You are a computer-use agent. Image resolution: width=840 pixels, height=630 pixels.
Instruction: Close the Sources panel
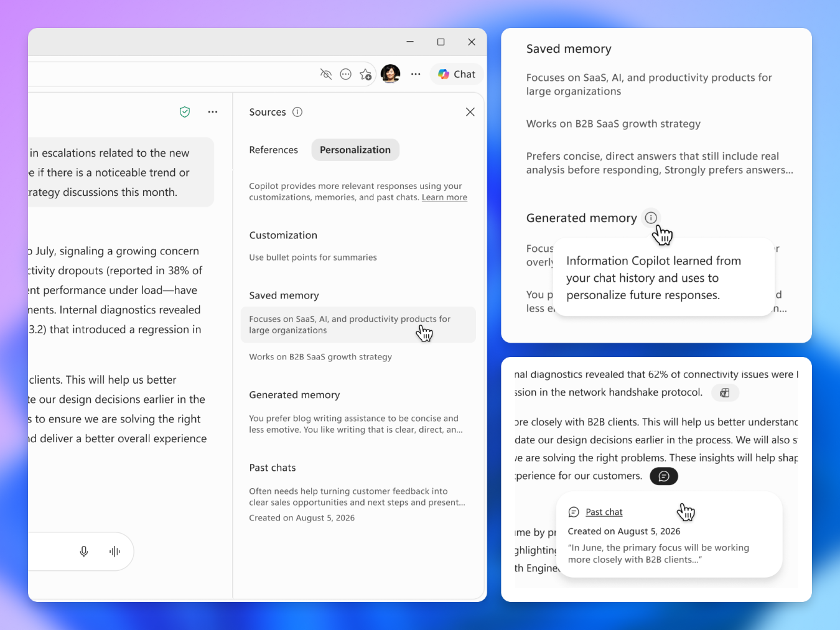(x=470, y=112)
